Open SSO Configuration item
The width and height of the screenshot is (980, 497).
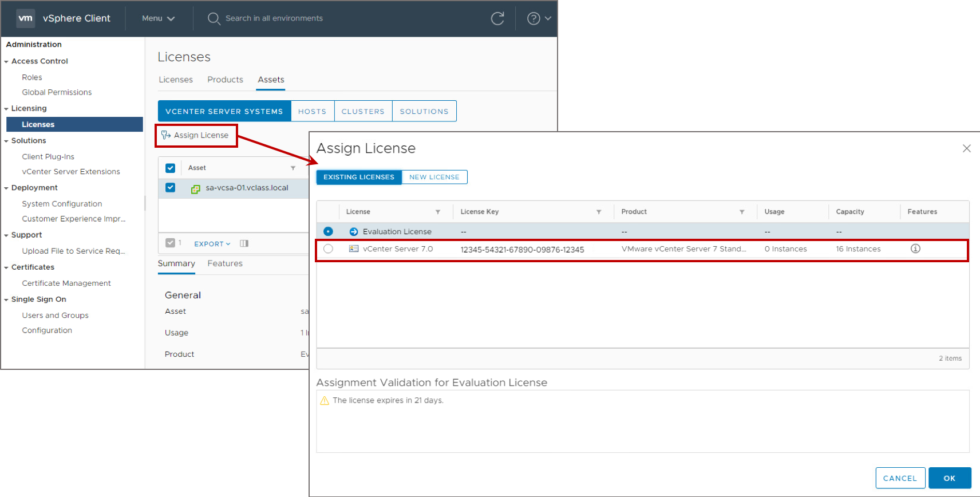point(47,330)
